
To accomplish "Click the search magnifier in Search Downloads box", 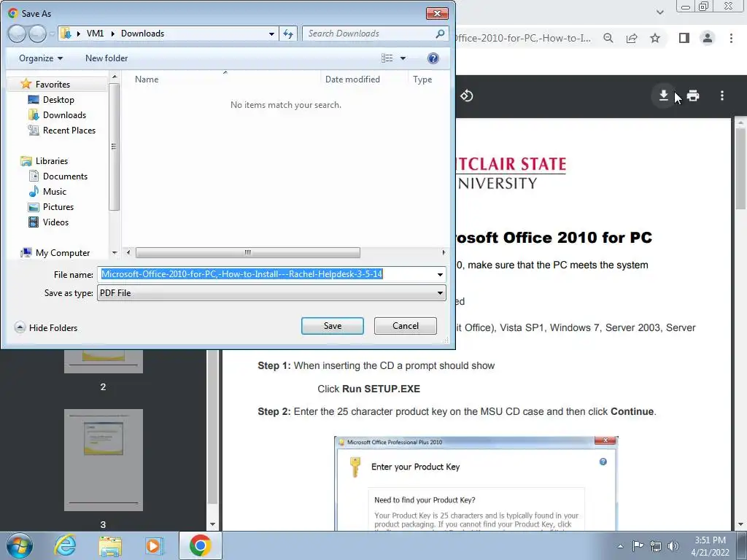I will [440, 34].
